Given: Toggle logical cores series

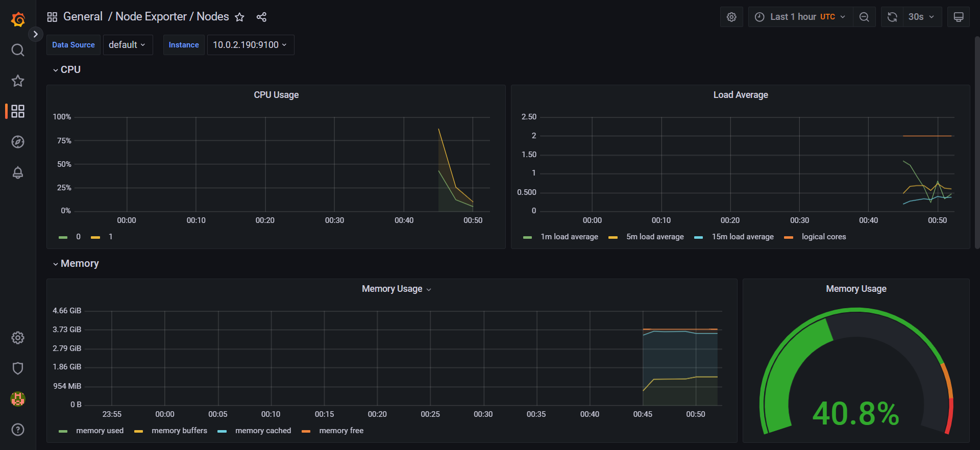Looking at the screenshot, I should pos(824,237).
